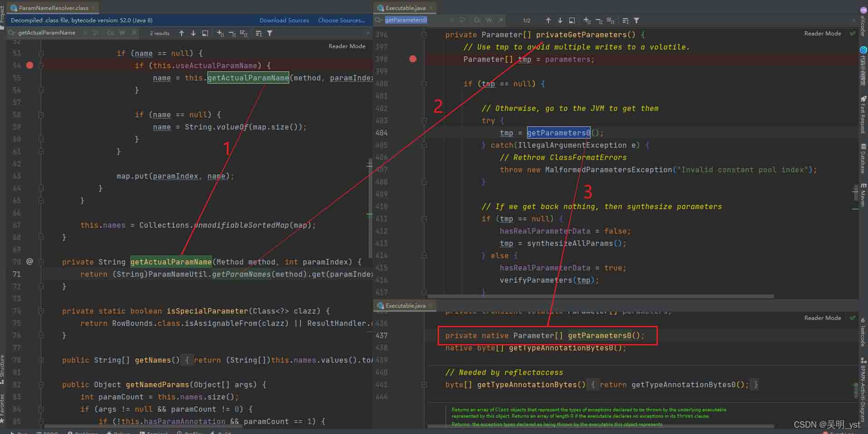868x434 pixels.
Task: Click Reader Mode in upper Executable.java editor
Action: (x=823, y=33)
